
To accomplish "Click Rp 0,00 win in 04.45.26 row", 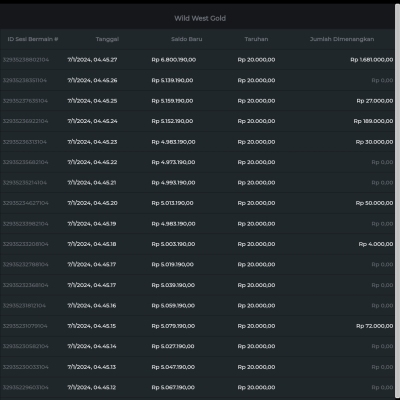I will pyautogui.click(x=382, y=80).
